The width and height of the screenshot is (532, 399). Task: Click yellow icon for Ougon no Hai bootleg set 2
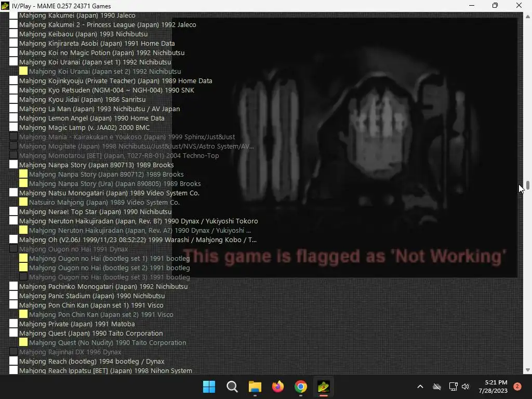pos(23,268)
